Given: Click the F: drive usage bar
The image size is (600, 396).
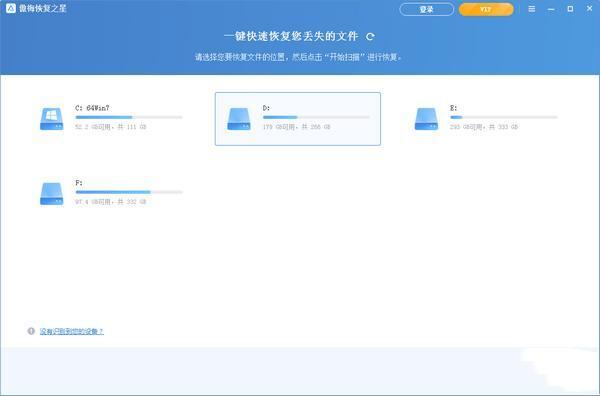Looking at the screenshot, I should pos(129,192).
